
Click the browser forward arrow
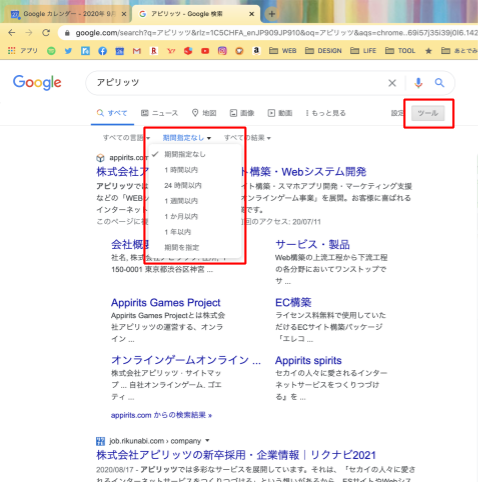pyautogui.click(x=29, y=33)
